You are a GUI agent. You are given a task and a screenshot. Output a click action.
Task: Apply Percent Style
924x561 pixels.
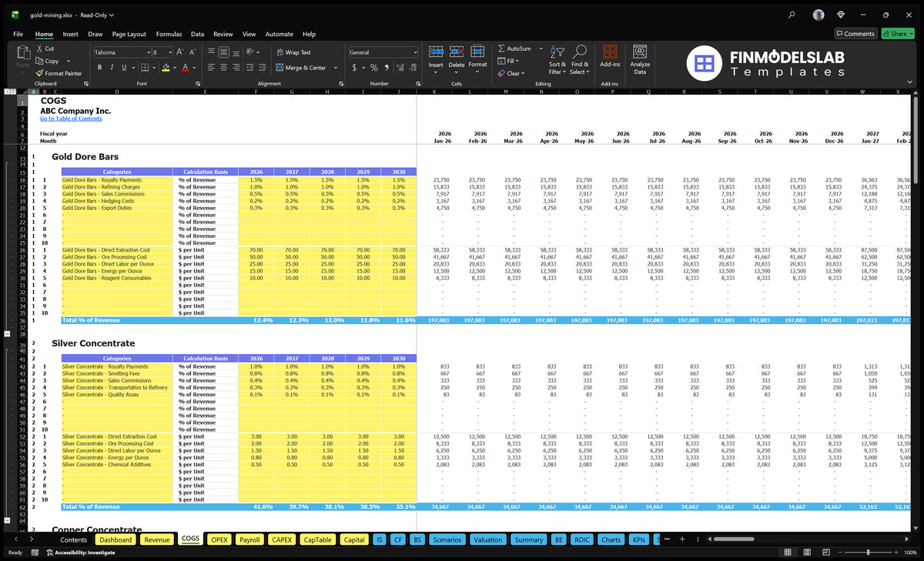click(x=374, y=68)
